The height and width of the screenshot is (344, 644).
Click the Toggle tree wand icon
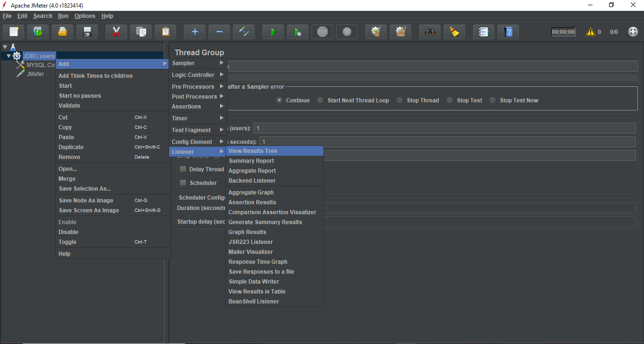[244, 32]
